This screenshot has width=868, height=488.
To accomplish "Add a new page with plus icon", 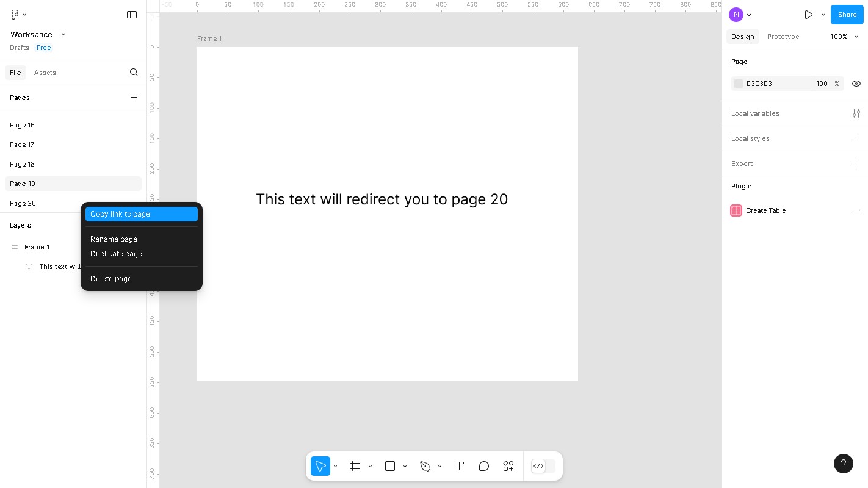I will 134,98.
